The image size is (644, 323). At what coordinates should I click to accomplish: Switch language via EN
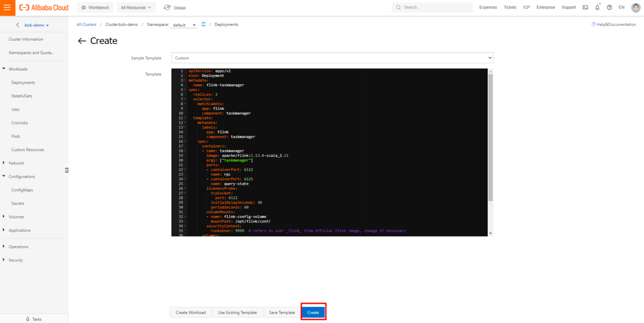(x=621, y=8)
